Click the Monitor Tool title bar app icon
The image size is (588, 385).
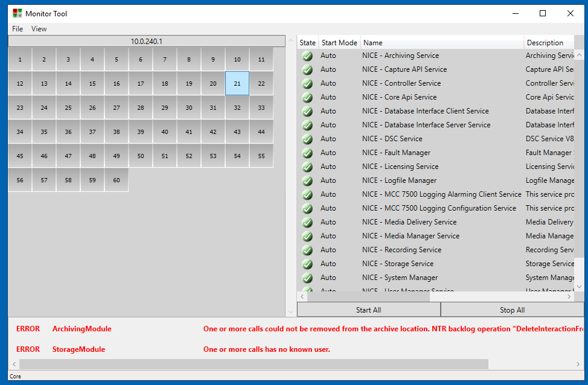click(x=18, y=13)
